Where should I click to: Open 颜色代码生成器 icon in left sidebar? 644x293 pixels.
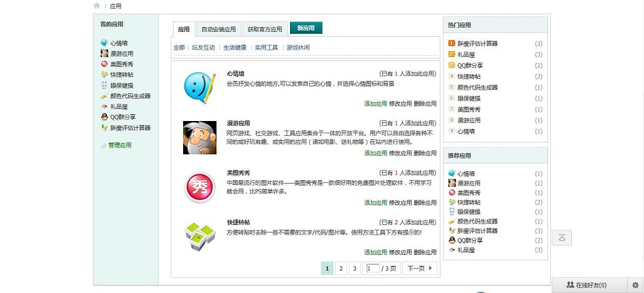click(x=104, y=96)
